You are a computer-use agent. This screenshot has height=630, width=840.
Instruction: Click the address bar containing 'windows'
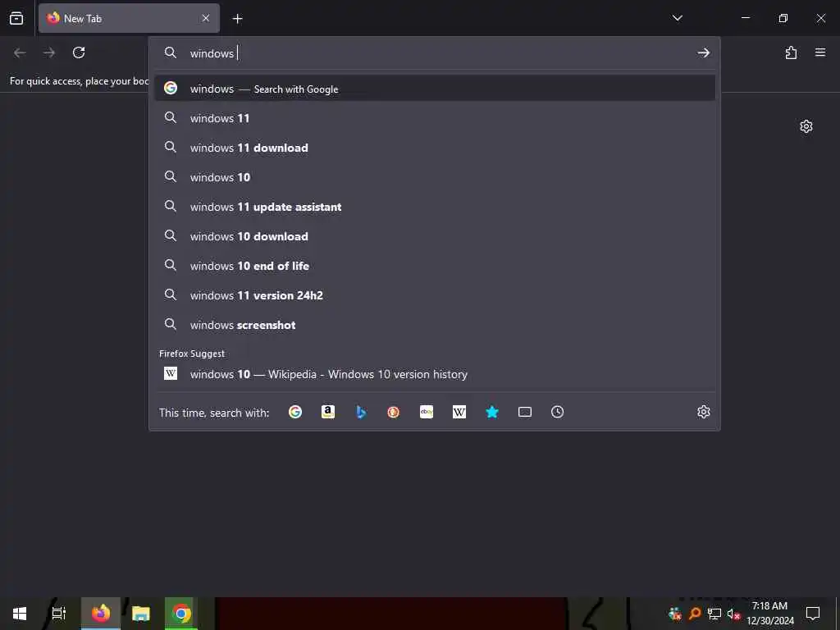click(434, 53)
